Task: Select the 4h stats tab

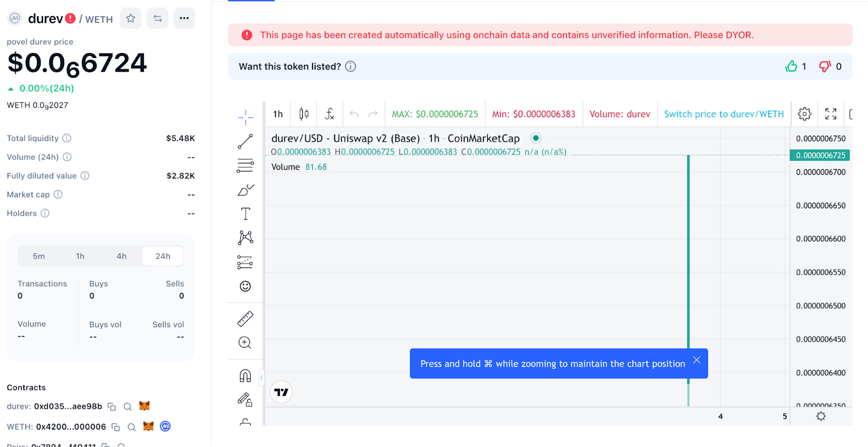Action: (x=122, y=256)
